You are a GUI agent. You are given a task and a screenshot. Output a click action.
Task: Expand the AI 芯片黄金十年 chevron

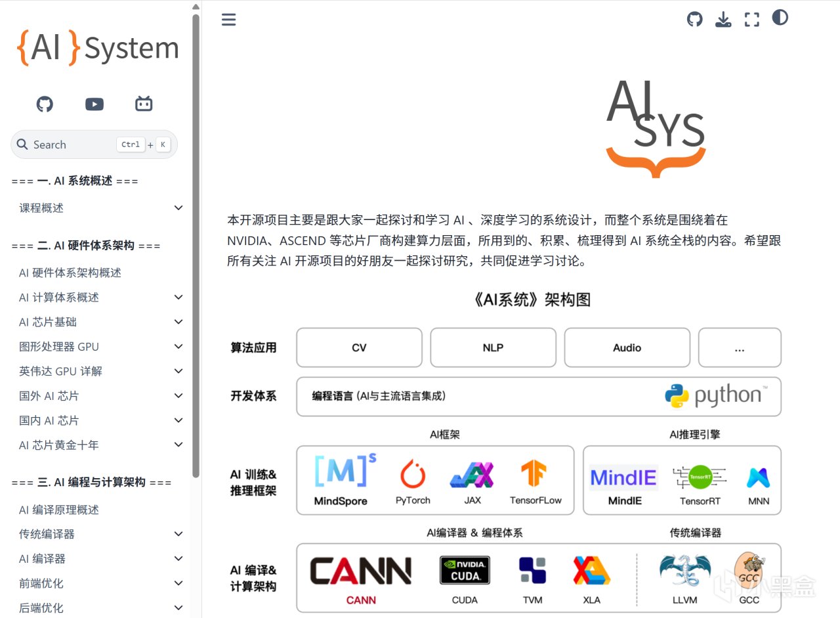178,445
